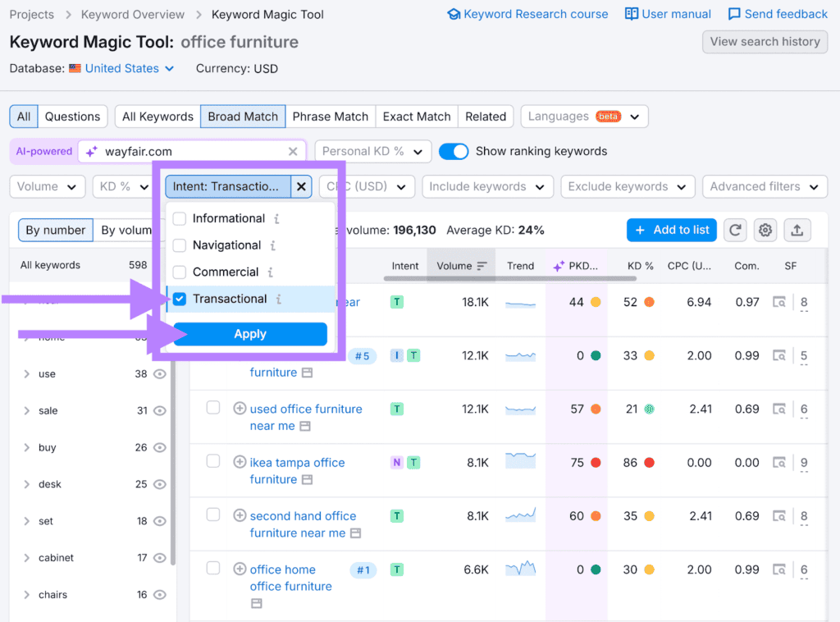Select the Questions tab
840x622 pixels.
point(72,117)
